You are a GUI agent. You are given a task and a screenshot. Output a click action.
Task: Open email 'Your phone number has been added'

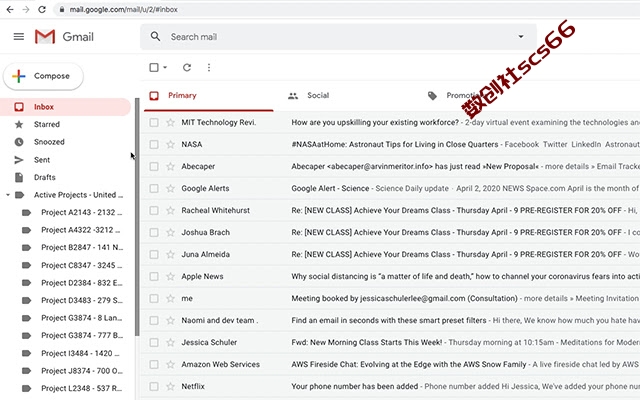pos(354,387)
